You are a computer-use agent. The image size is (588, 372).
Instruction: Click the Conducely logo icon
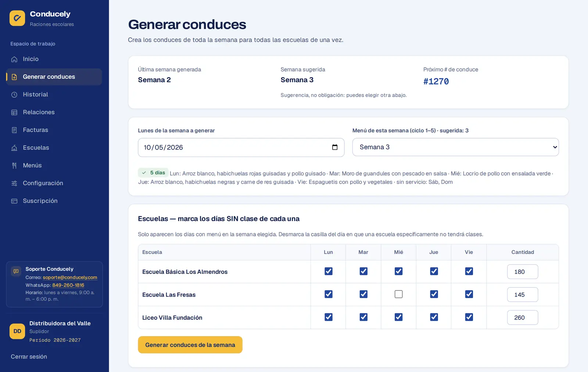coord(17,18)
